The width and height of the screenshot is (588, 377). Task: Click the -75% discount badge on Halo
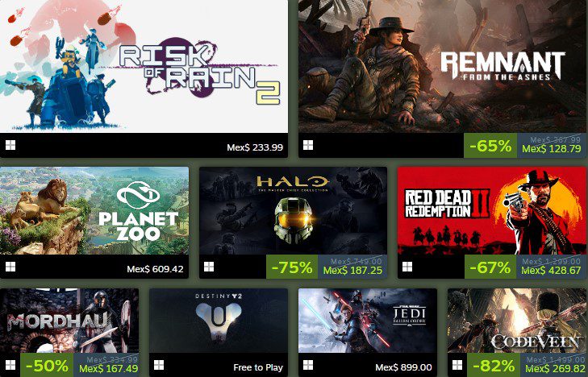292,267
